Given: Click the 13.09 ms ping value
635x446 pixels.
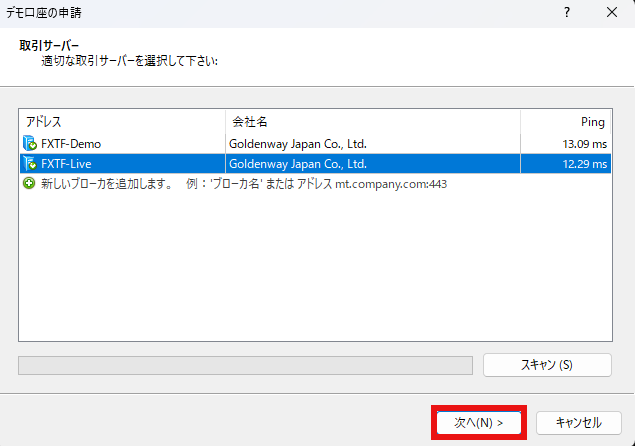Looking at the screenshot, I should coord(584,144).
